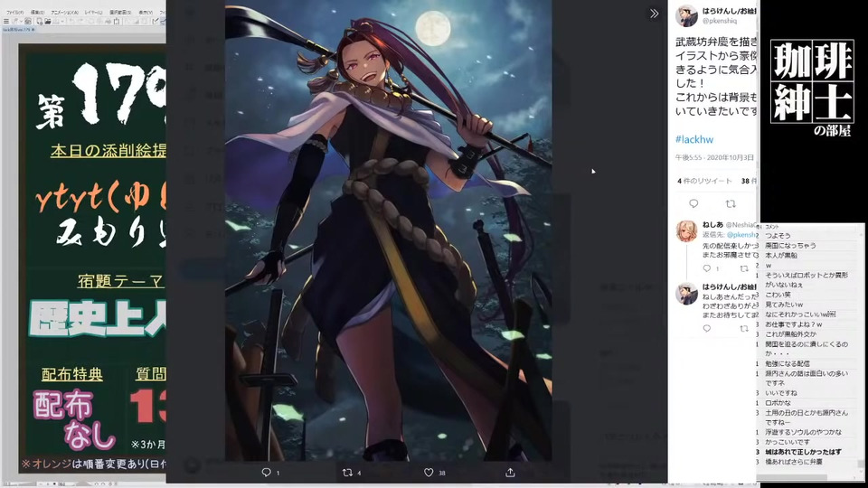
Task: Click the Clip Studio launcher icon in toolbar
Action: point(28,21)
